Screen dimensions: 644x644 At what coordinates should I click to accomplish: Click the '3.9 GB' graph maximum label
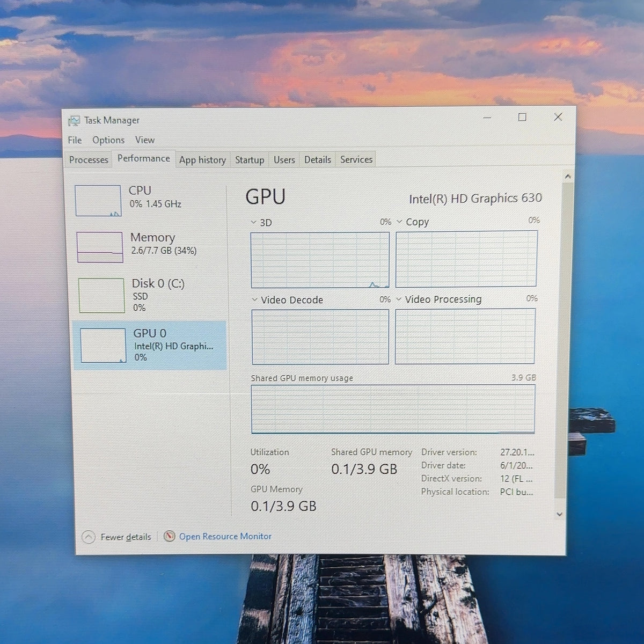(523, 378)
